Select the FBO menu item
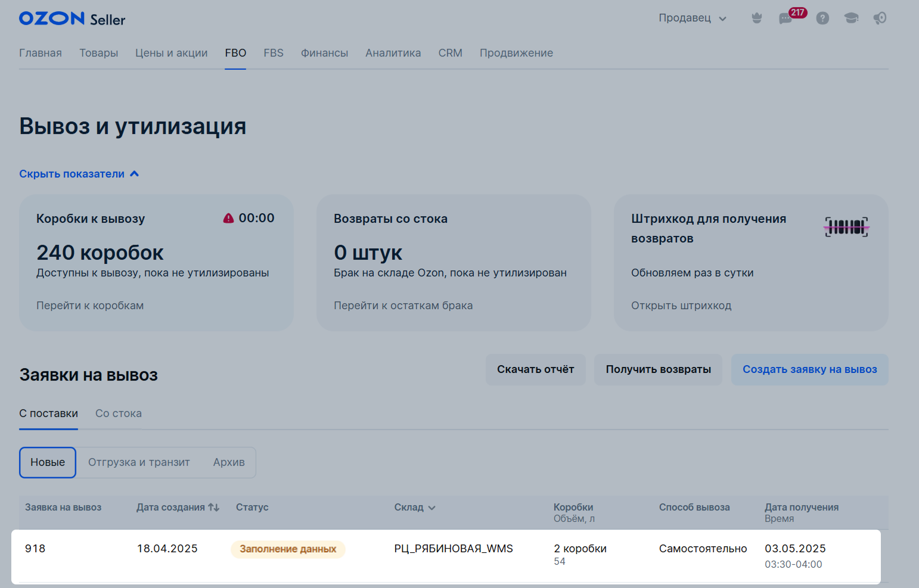 (235, 53)
